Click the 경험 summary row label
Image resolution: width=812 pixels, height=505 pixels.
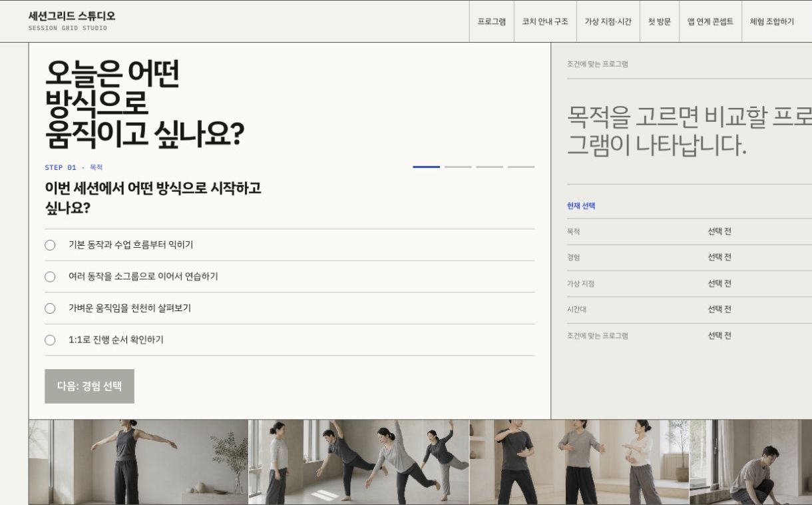pyautogui.click(x=573, y=258)
